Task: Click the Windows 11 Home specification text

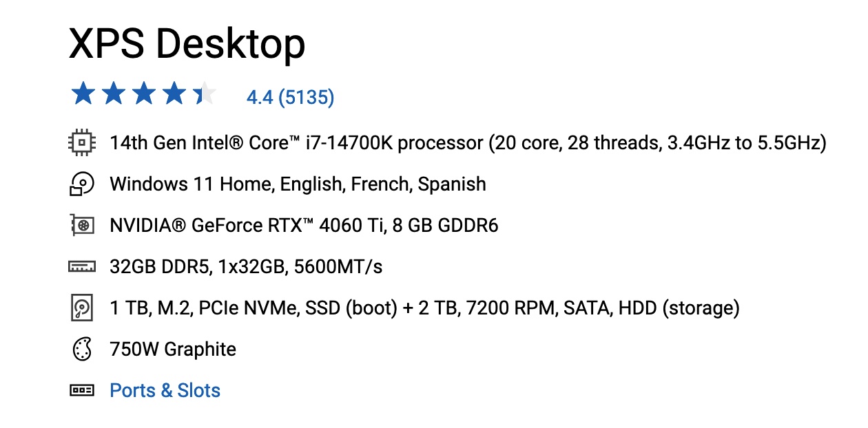Action: [298, 184]
